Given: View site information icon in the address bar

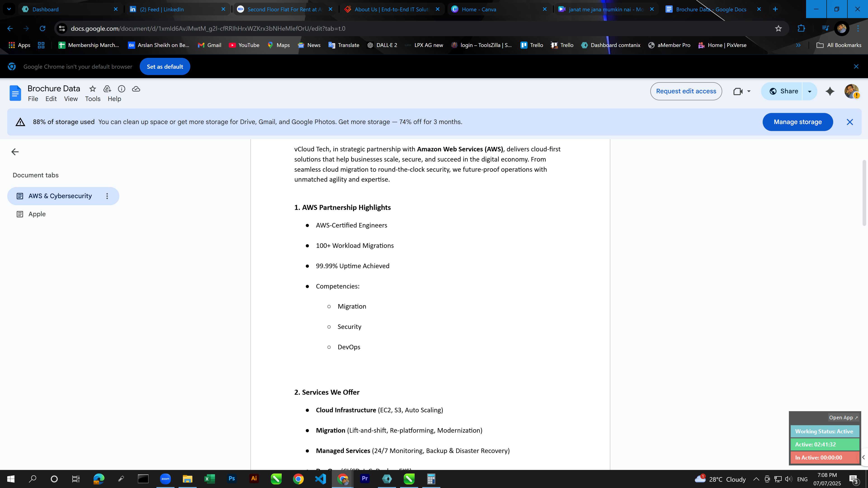Looking at the screenshot, I should click(x=62, y=29).
